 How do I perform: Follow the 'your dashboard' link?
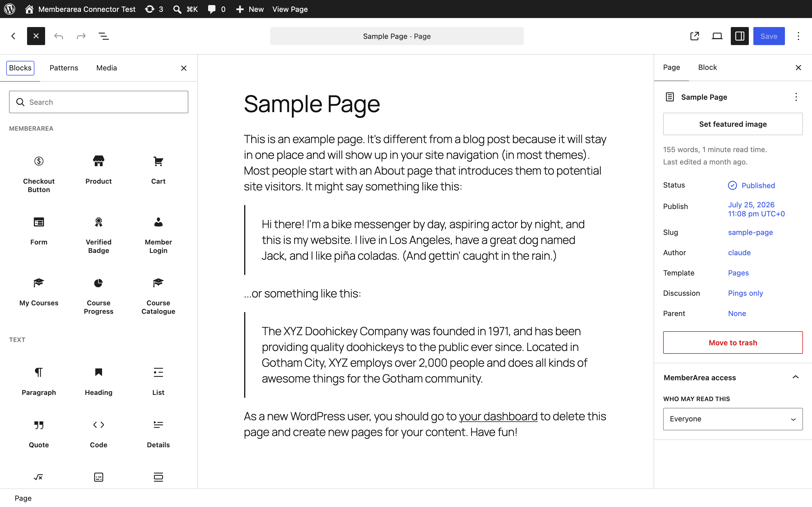[x=498, y=416]
